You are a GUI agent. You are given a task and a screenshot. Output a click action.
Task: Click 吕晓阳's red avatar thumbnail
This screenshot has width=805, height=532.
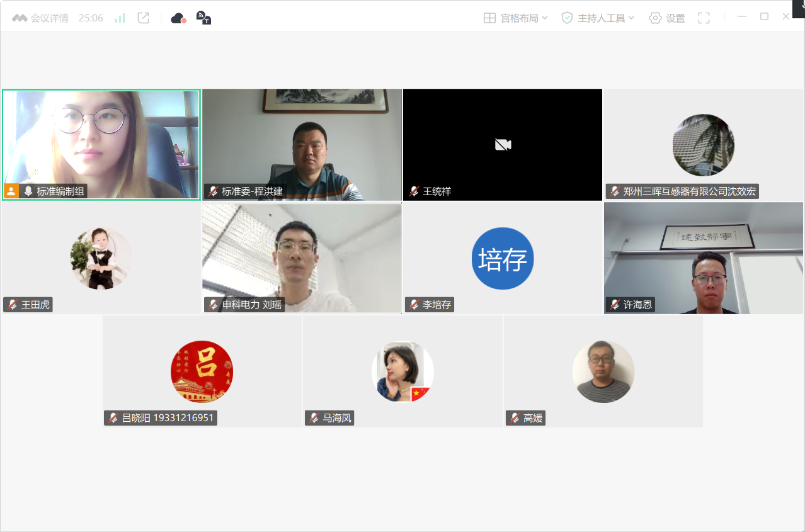[202, 371]
